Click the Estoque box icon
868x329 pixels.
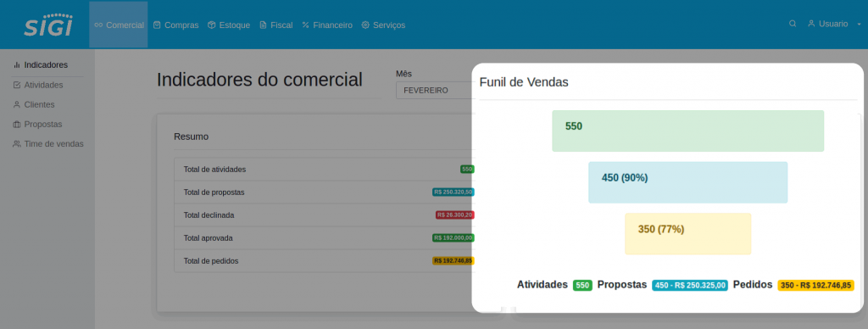(x=211, y=25)
